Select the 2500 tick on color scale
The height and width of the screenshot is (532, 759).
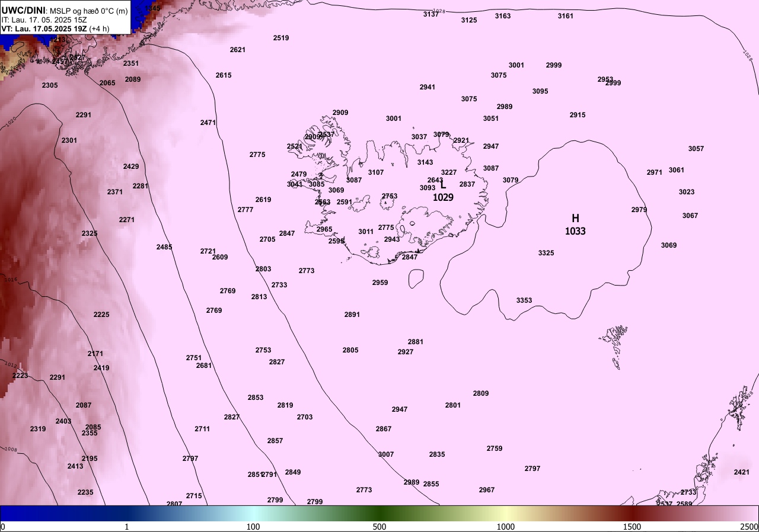750,527
